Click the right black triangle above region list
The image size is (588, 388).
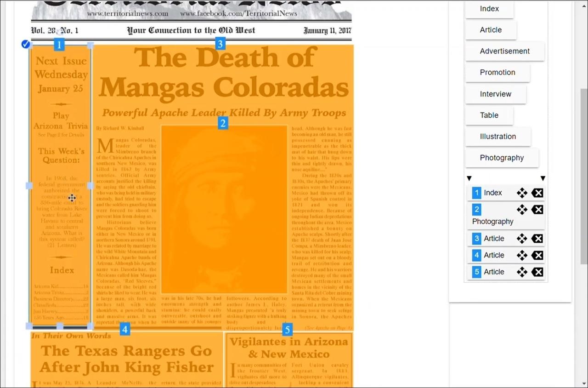tap(543, 178)
